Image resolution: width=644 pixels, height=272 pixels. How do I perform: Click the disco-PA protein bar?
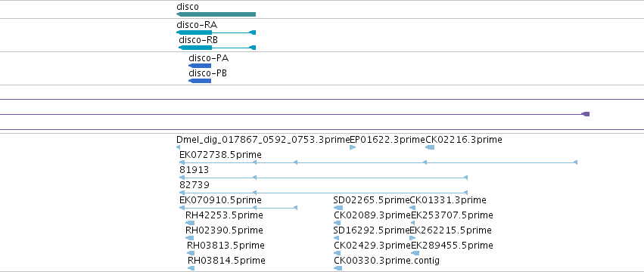point(200,66)
